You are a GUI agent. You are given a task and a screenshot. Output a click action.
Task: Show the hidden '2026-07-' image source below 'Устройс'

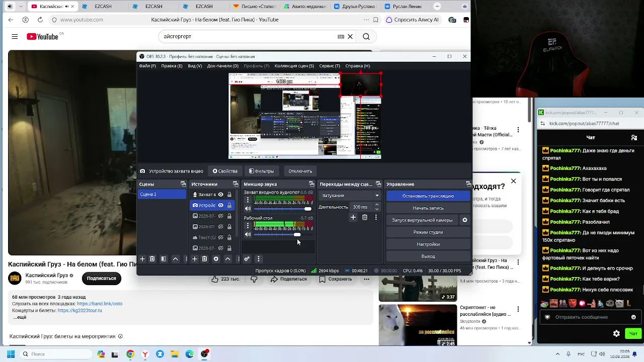click(220, 216)
